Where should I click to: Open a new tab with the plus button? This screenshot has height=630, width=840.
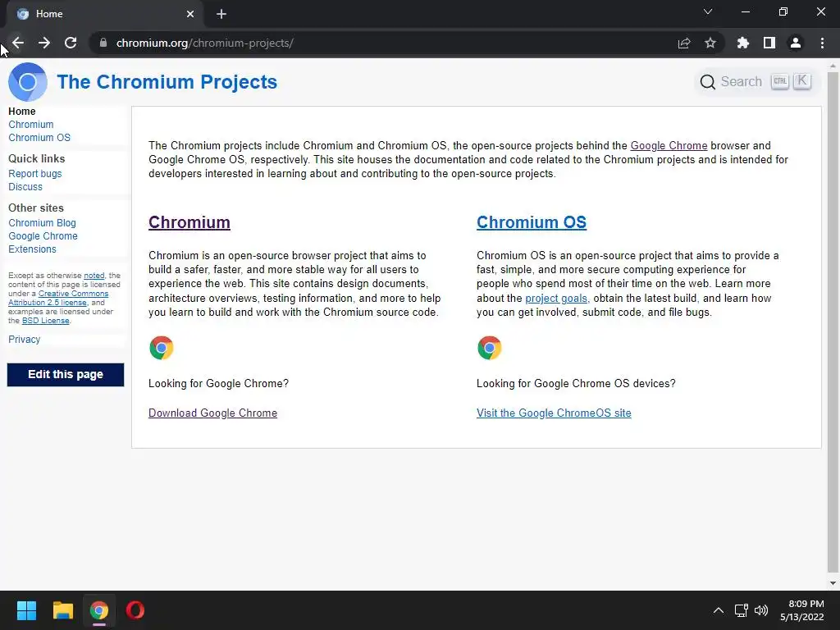click(221, 14)
